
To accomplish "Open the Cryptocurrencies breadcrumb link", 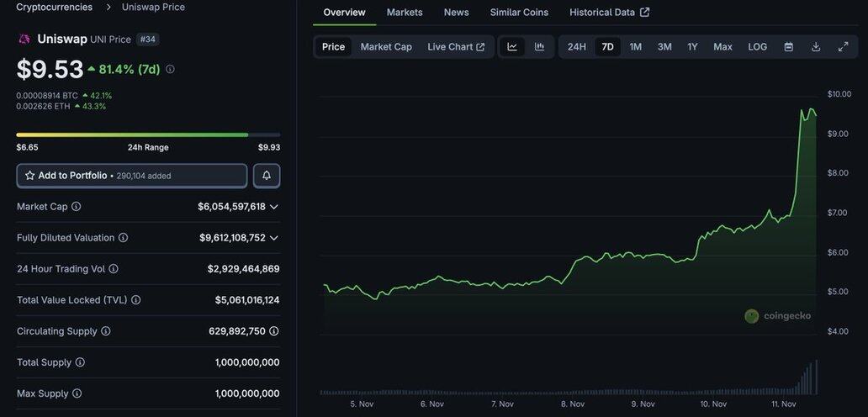I will click(x=55, y=7).
